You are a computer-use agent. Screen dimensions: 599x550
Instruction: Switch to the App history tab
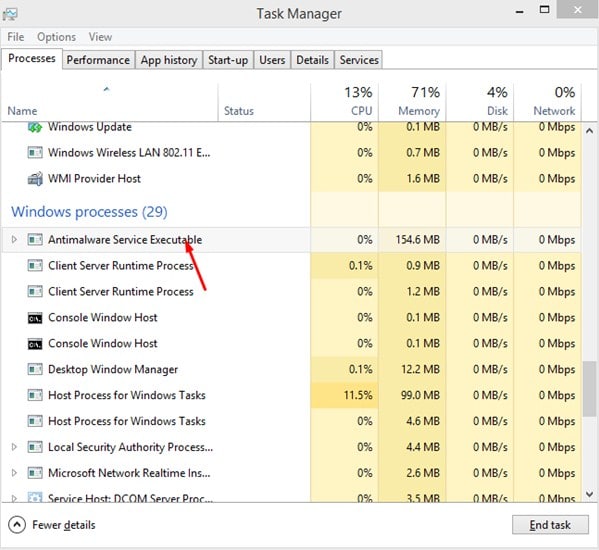coord(169,60)
